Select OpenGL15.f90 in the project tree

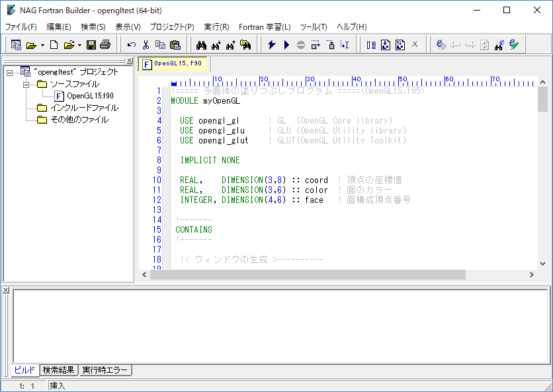pos(90,96)
